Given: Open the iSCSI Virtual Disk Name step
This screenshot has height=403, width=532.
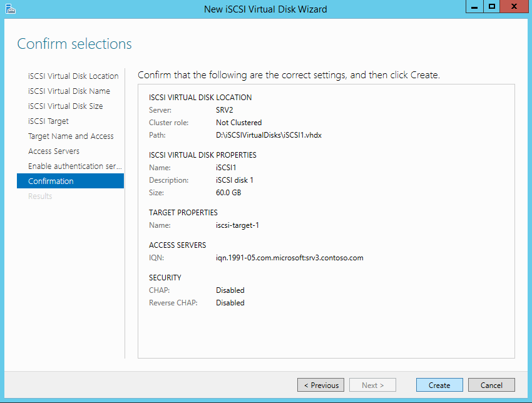Looking at the screenshot, I should [x=69, y=91].
